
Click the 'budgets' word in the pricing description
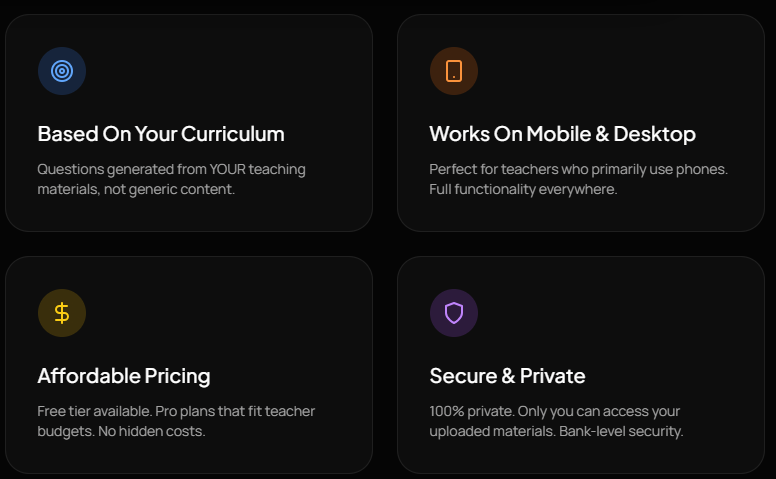(x=65, y=431)
